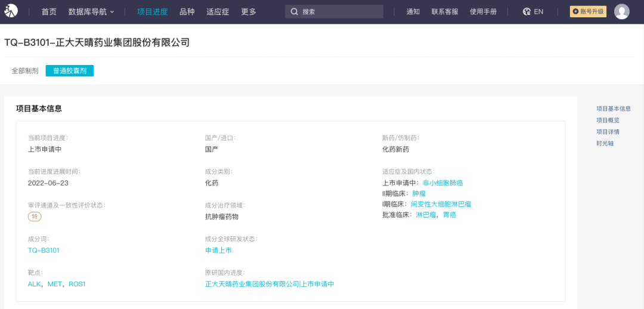Select the 普通胶囊剂 tab

69,70
